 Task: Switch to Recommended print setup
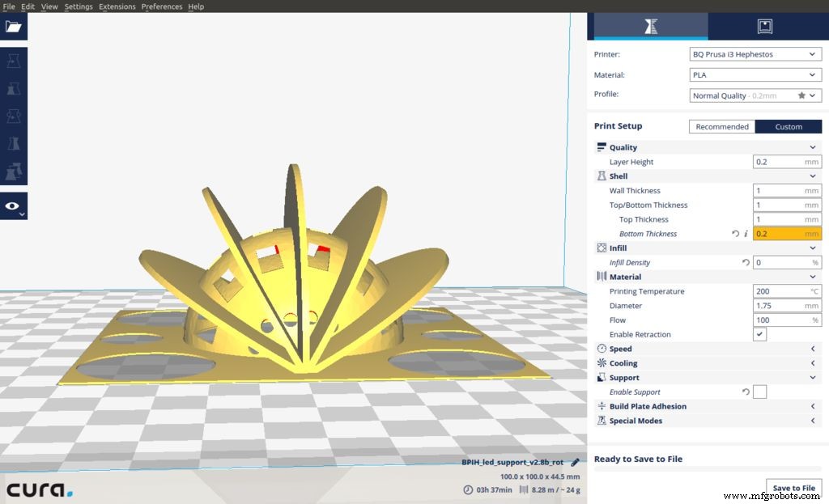(721, 126)
